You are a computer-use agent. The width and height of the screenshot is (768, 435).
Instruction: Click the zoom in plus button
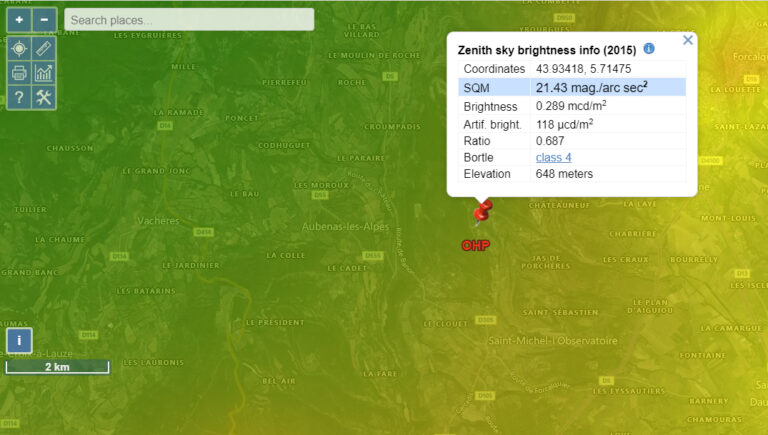[x=19, y=19]
